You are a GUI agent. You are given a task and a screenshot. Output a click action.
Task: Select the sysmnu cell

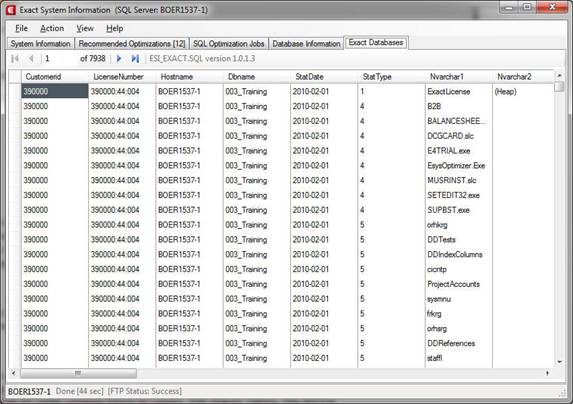[458, 299]
